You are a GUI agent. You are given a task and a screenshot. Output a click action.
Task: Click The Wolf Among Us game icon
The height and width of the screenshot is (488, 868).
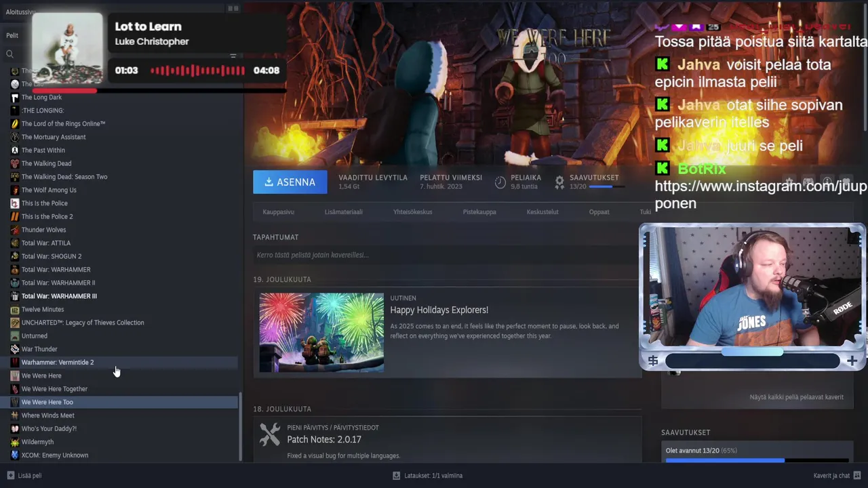(x=15, y=190)
